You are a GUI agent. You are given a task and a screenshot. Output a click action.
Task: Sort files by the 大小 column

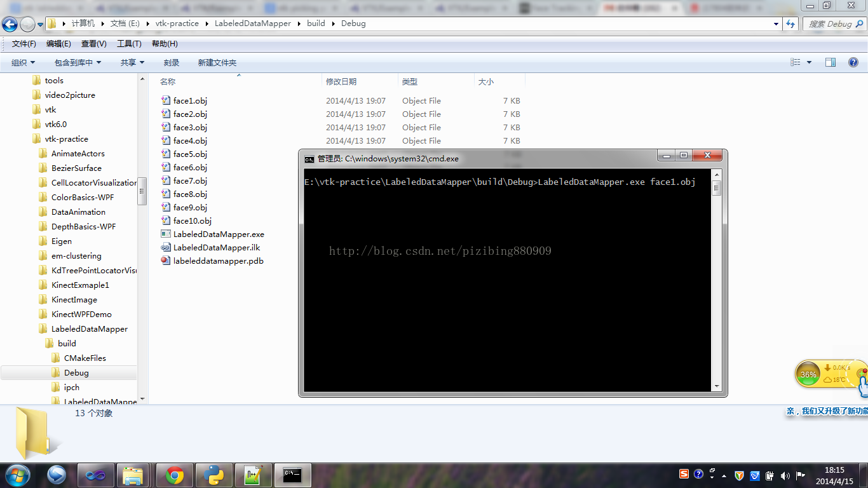(486, 81)
